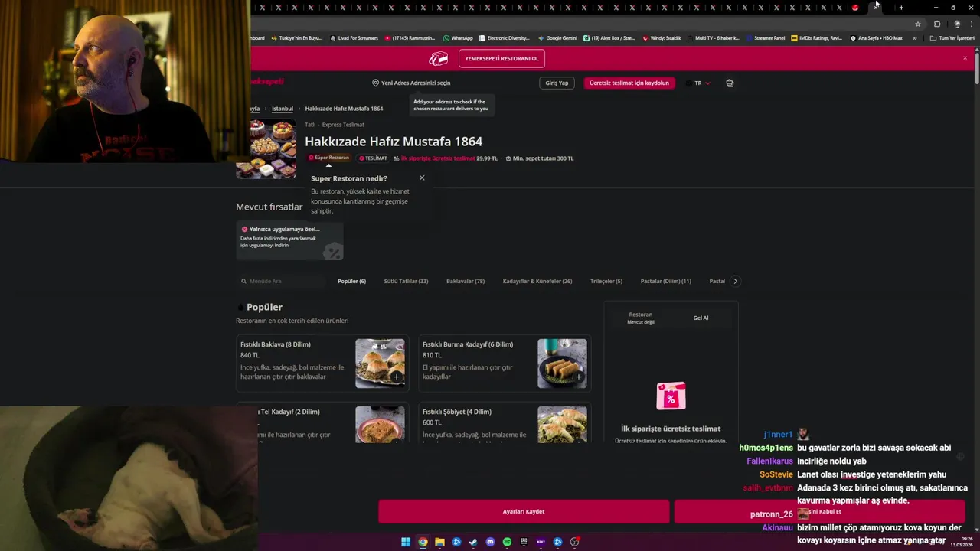The width and height of the screenshot is (980, 551).
Task: Switch order type to Gel Al
Action: [701, 318]
